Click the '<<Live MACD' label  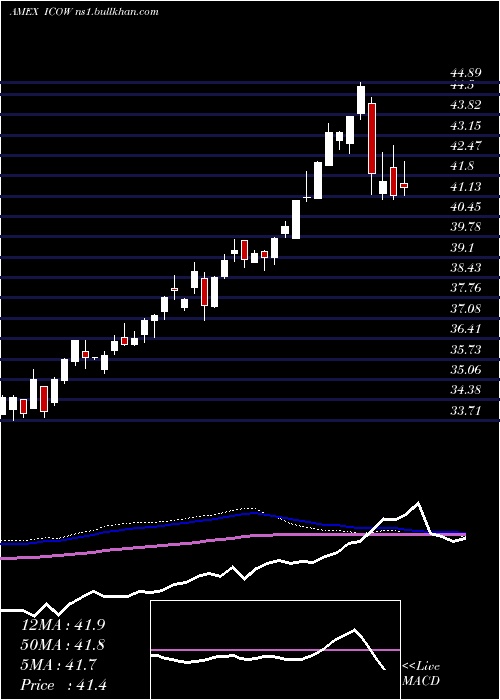click(421, 673)
